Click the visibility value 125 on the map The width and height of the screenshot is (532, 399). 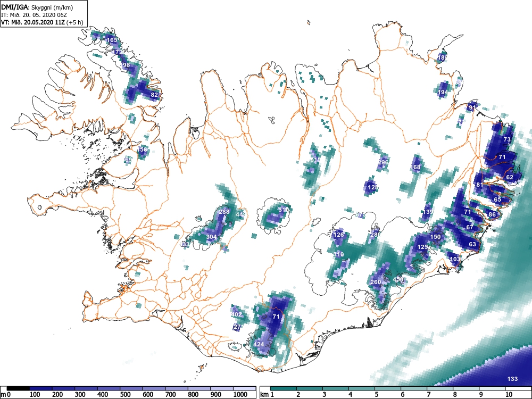(x=422, y=247)
